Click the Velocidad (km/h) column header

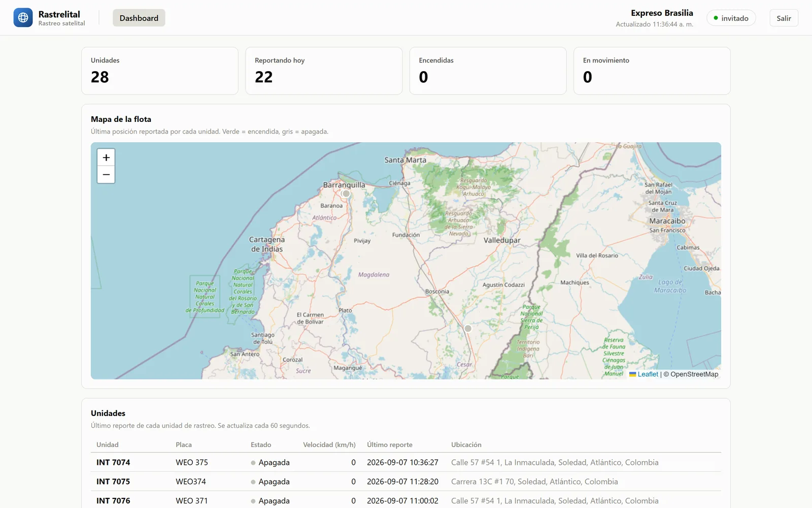tap(329, 444)
